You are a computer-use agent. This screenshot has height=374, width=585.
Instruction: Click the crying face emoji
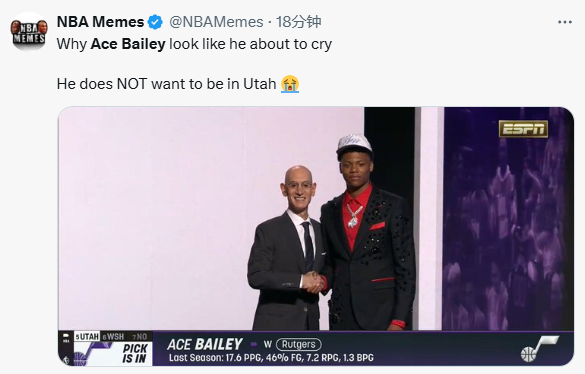[x=290, y=84]
